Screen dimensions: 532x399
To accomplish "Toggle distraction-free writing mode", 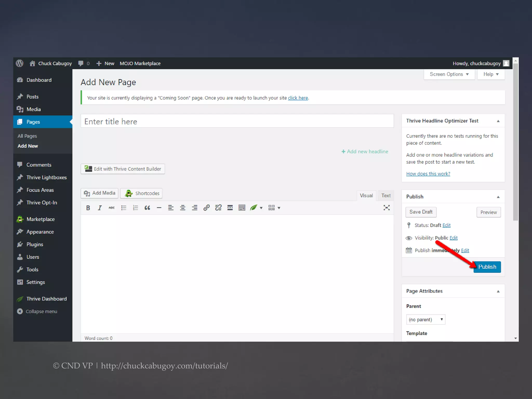I will click(x=387, y=208).
